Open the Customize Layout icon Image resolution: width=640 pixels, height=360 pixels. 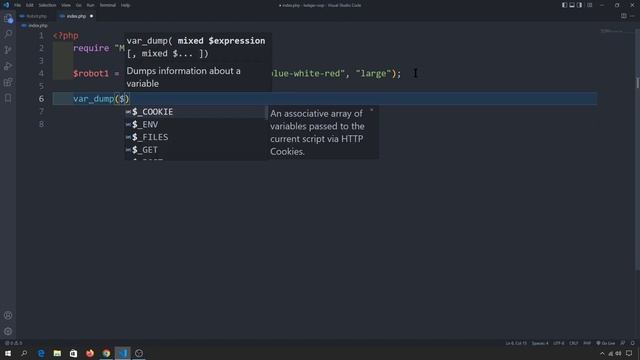click(x=589, y=5)
